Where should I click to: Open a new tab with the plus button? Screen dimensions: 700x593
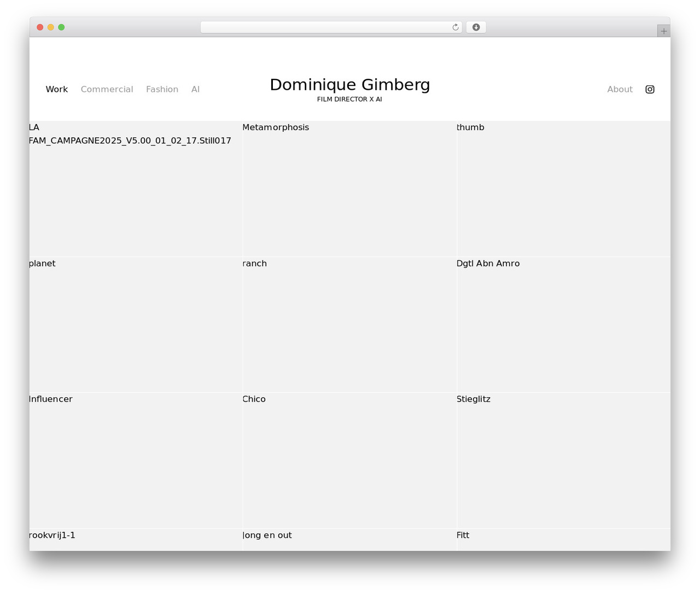663,31
